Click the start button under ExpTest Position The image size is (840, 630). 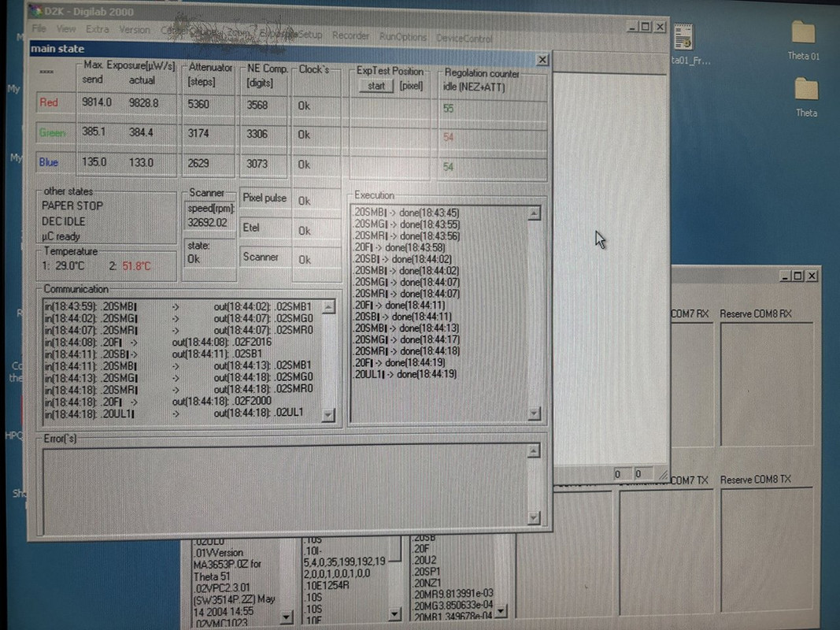(x=376, y=86)
